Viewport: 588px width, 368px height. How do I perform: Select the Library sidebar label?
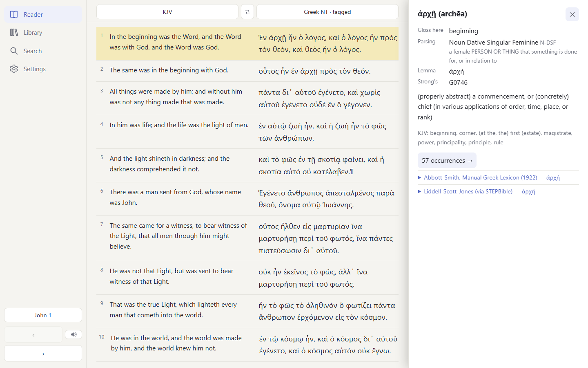pos(33,33)
